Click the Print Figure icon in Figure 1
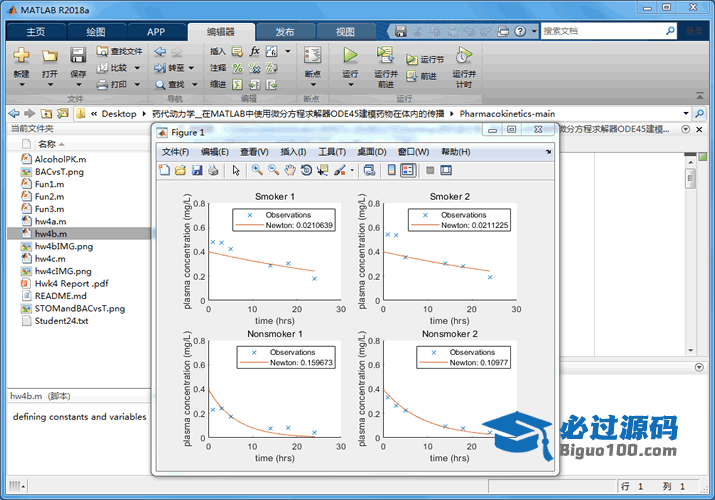This screenshot has height=500, width=715. [213, 170]
